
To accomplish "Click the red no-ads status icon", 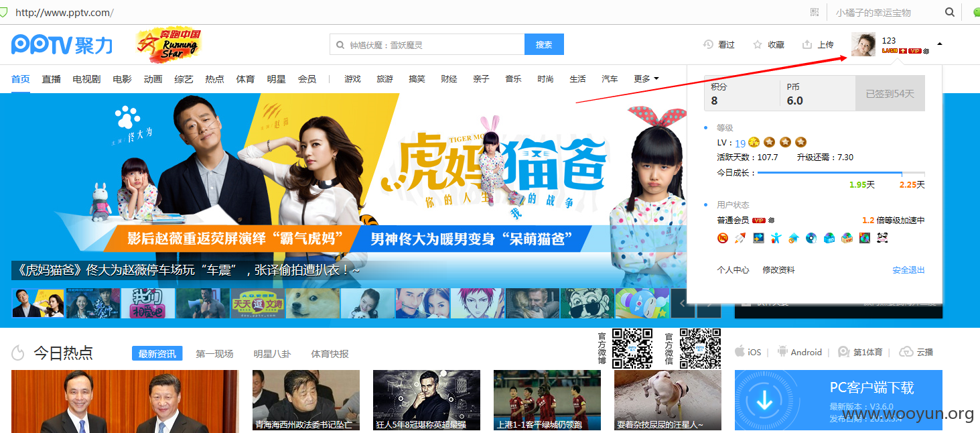I will coord(723,238).
